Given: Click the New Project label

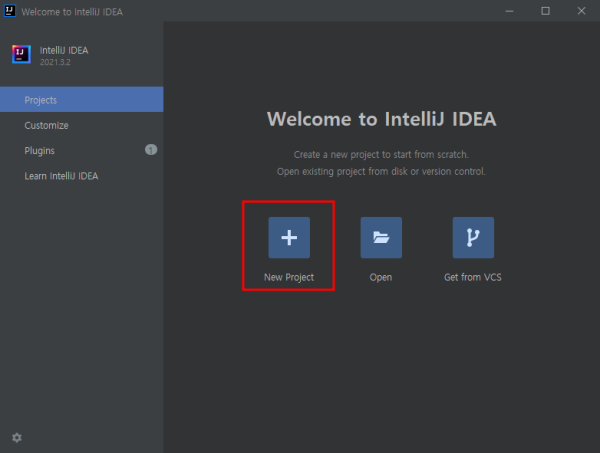Looking at the screenshot, I should (x=289, y=277).
